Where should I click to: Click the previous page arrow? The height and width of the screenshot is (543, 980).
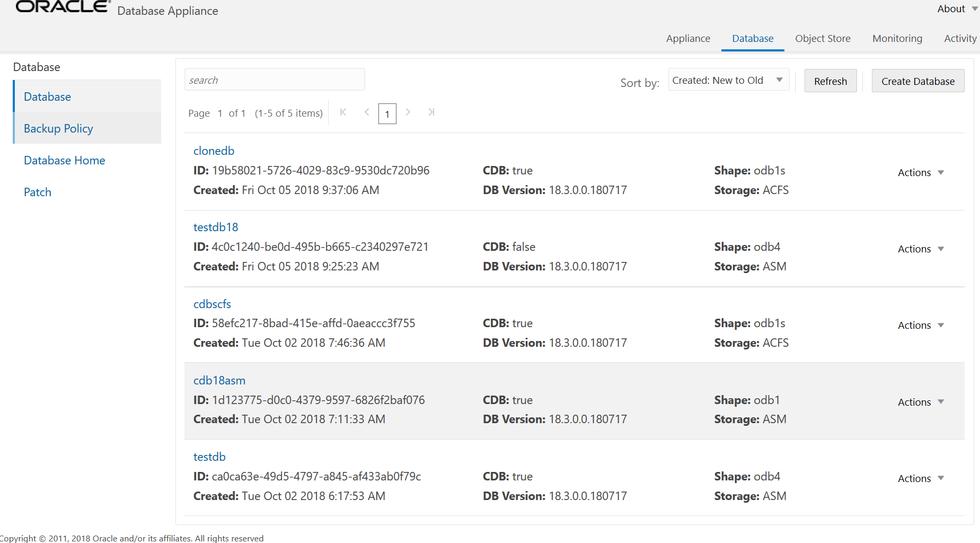366,112
